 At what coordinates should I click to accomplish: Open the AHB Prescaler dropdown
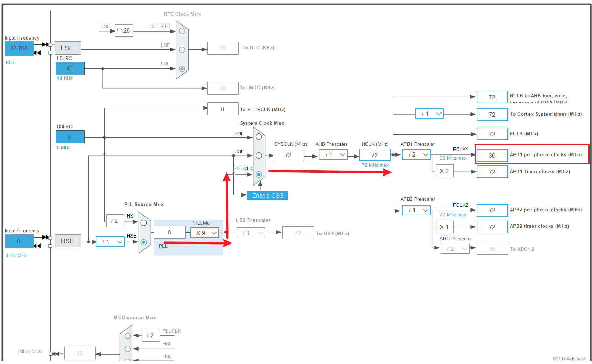click(333, 154)
